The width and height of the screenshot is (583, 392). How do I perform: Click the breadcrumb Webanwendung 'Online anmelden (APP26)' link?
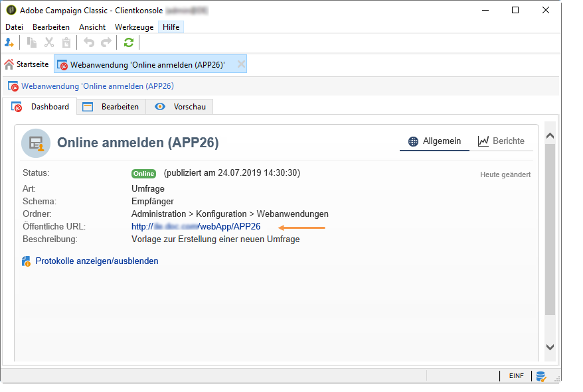(x=98, y=86)
